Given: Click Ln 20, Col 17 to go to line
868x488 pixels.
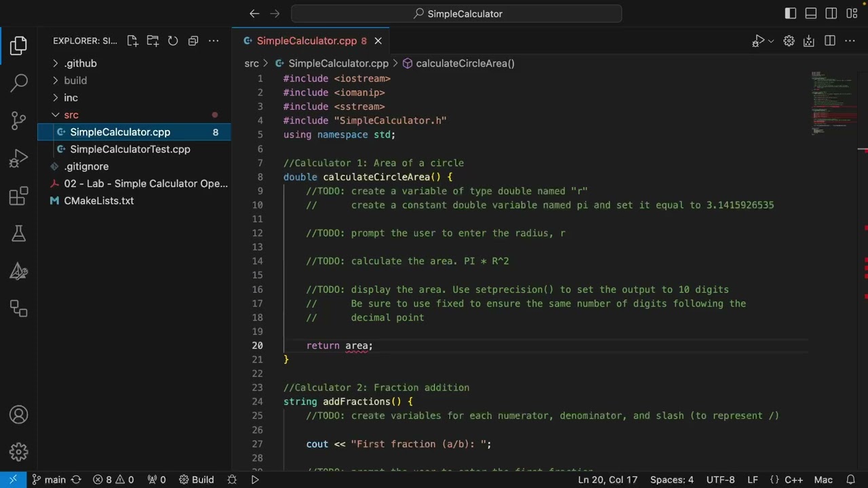Looking at the screenshot, I should 608,479.
